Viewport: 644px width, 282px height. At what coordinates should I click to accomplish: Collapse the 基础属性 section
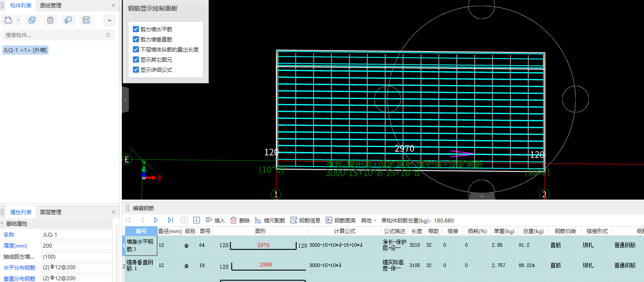tap(2, 224)
